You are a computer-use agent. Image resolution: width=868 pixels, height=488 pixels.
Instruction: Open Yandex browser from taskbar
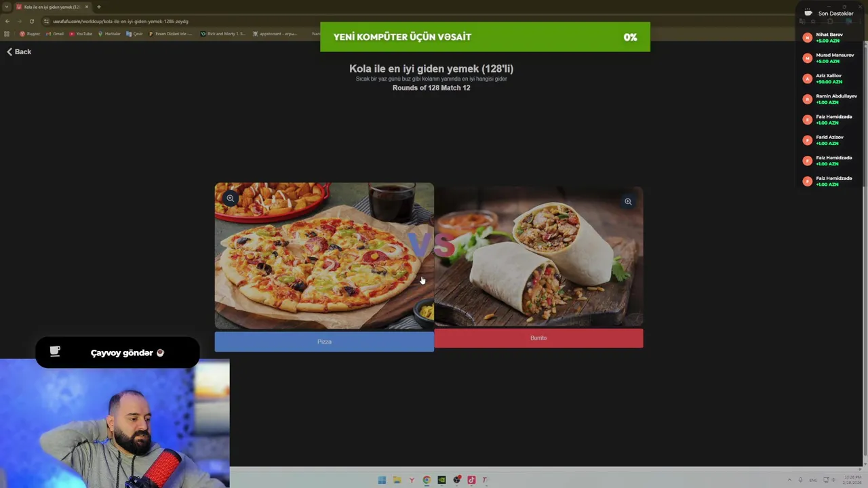(x=412, y=480)
